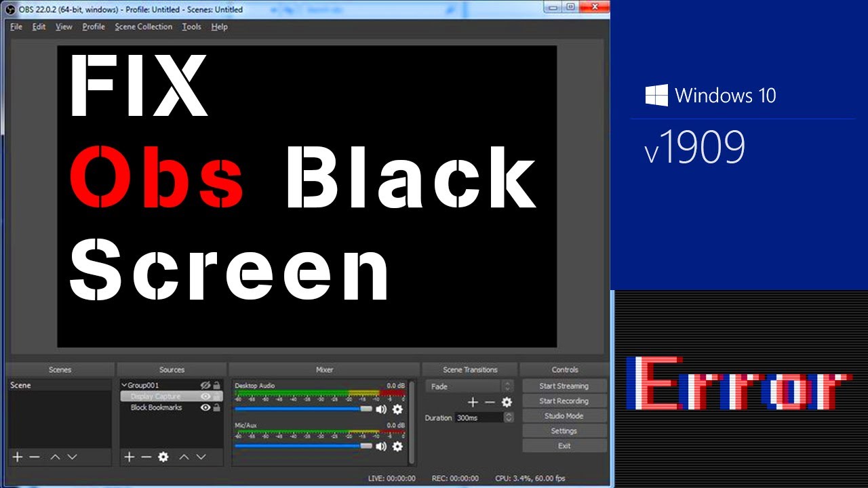Move source down in Sources list
This screenshot has width=868, height=488.
(201, 457)
